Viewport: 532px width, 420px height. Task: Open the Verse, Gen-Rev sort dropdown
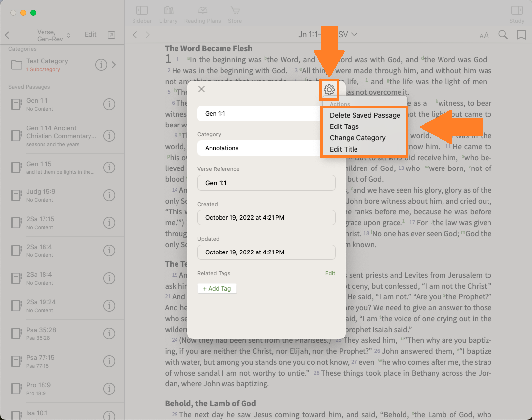click(53, 35)
